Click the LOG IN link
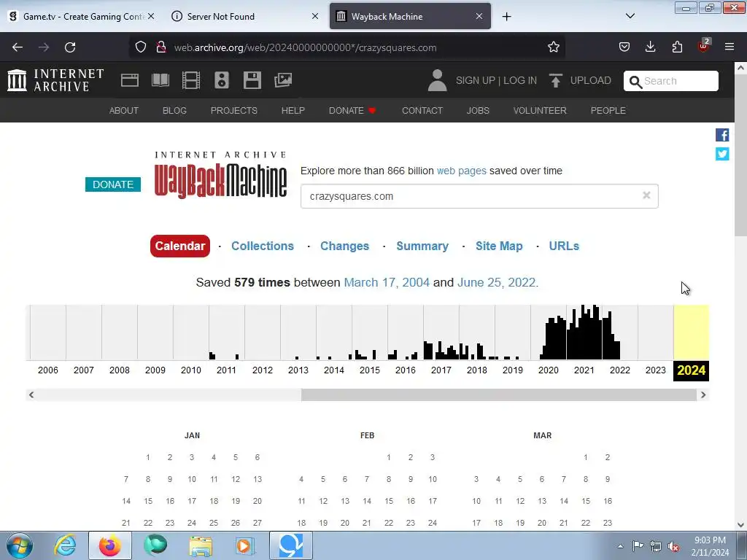 (x=519, y=80)
